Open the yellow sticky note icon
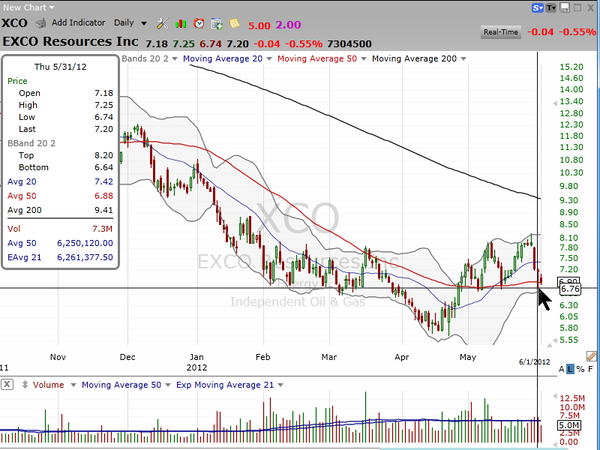Screen dimensions: 600x450 point(234,23)
